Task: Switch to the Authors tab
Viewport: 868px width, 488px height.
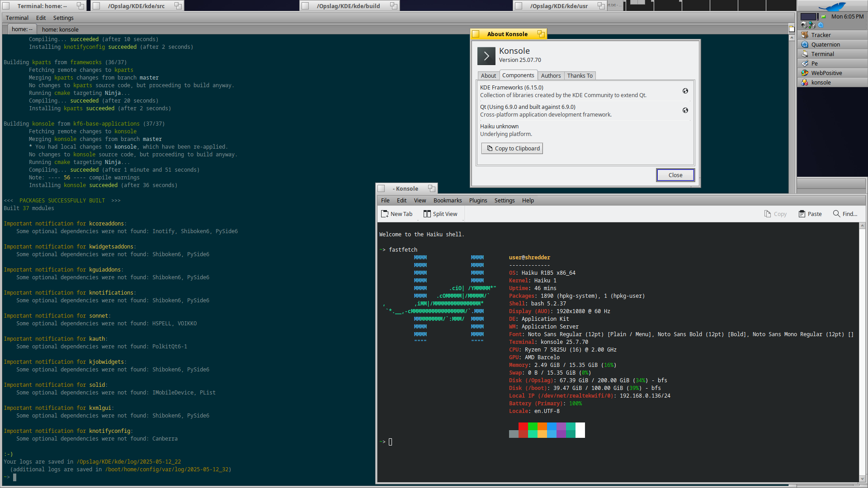Action: pyautogui.click(x=551, y=75)
